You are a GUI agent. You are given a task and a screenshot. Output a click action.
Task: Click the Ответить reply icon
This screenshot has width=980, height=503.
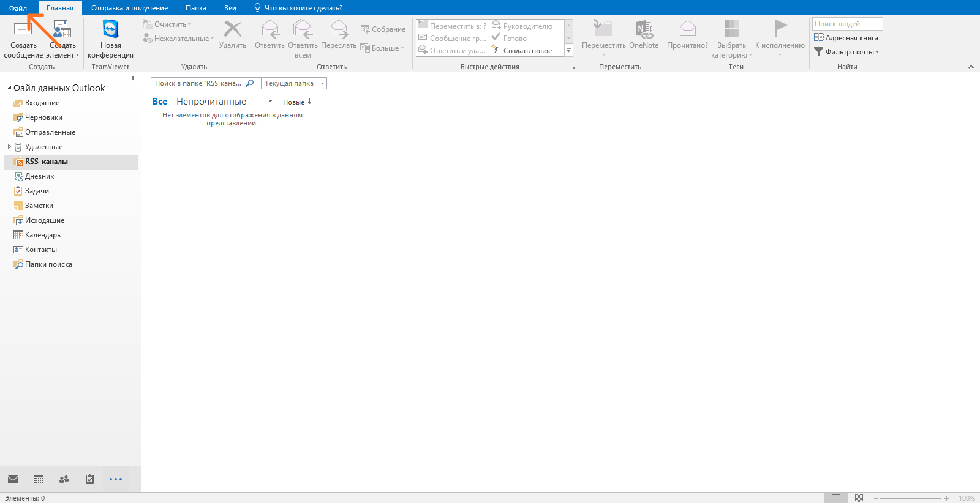click(269, 34)
